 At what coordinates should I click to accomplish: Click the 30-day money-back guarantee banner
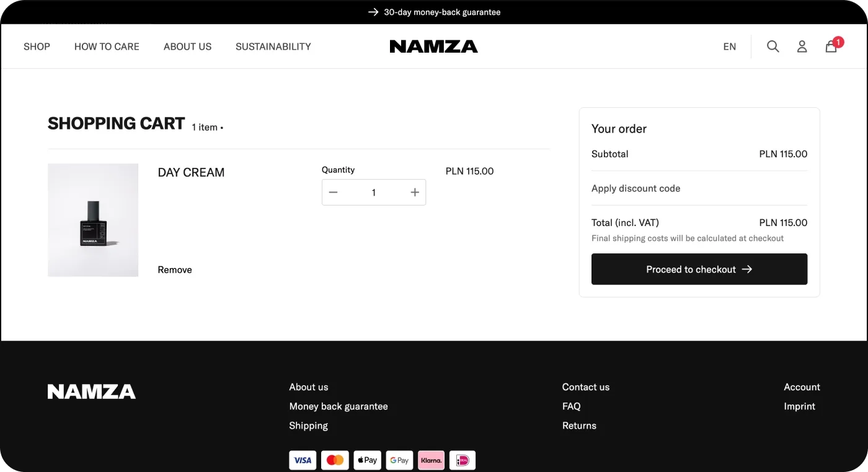[x=434, y=12]
